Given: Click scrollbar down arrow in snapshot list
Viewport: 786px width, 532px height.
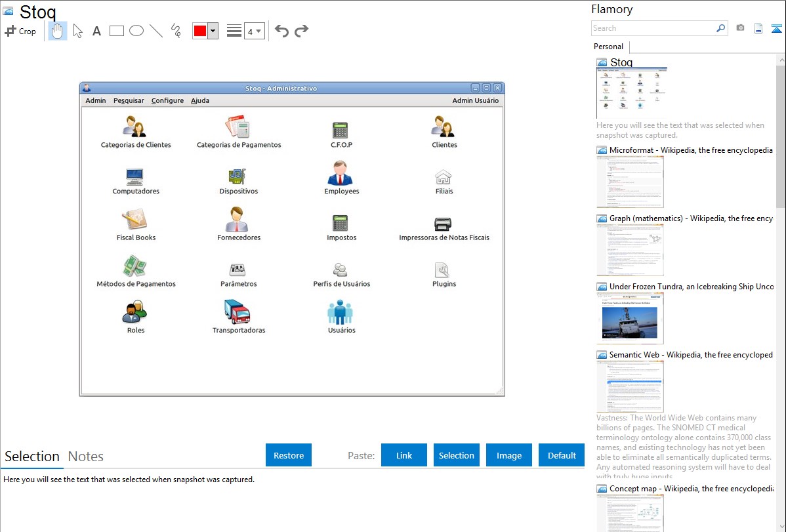Looking at the screenshot, I should tap(781, 527).
